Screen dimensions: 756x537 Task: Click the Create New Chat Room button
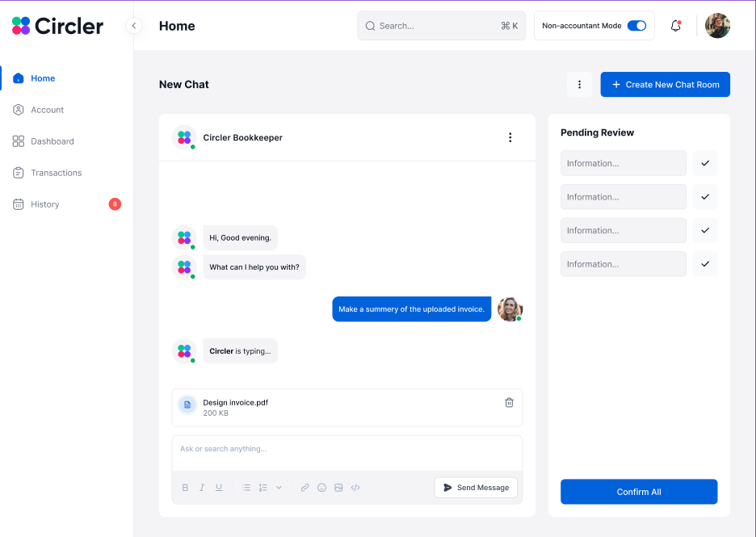pos(665,84)
